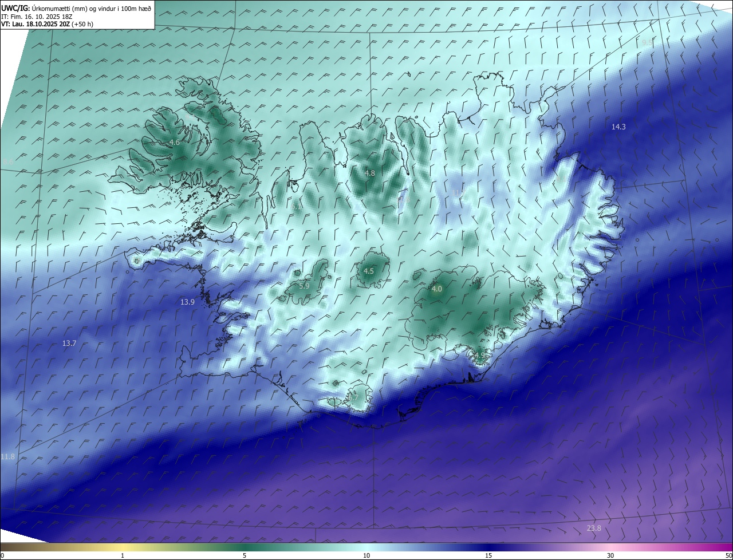Click the 15 tick on the color scale
Screen dimensions: 733x560
pyautogui.click(x=488, y=555)
